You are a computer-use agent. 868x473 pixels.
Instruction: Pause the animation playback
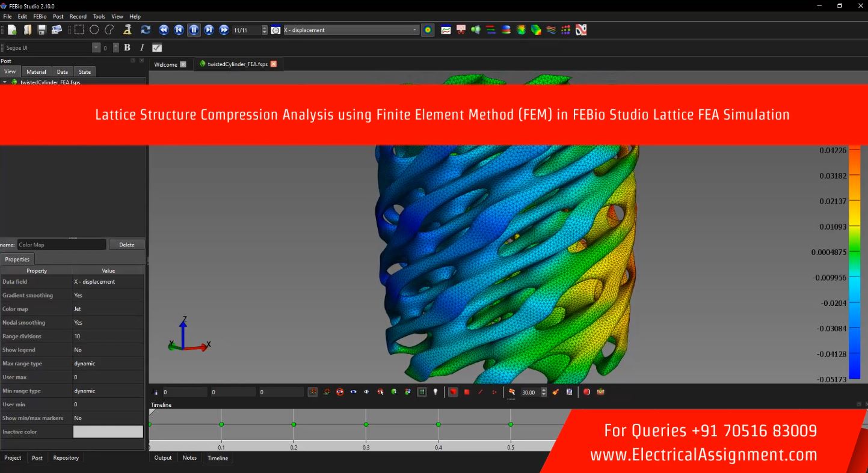click(x=194, y=30)
